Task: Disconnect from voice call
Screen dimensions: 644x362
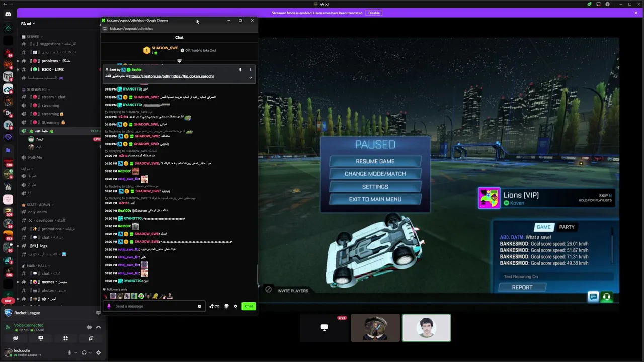Action: (x=99, y=327)
